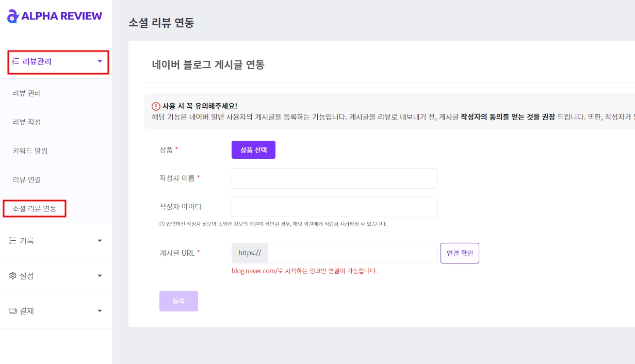This screenshot has height=364, width=635.
Task: Click the 등록 submit button
Action: pos(178,301)
